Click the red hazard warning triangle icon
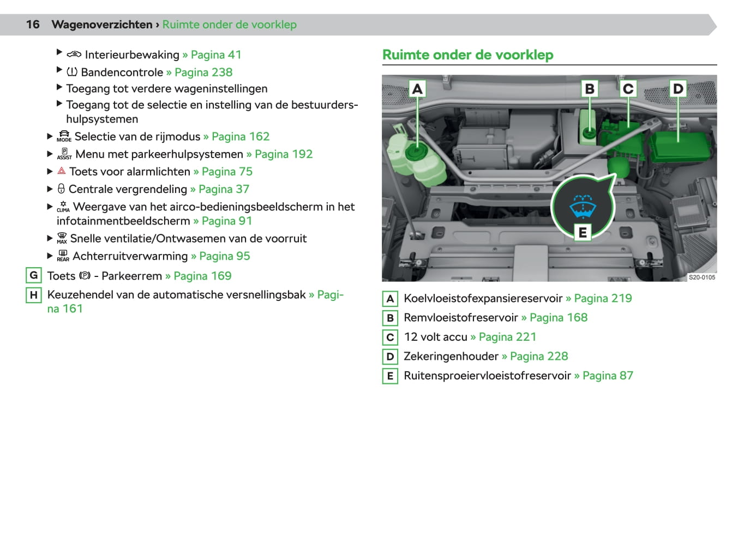This screenshot has width=756, height=537. (x=62, y=171)
